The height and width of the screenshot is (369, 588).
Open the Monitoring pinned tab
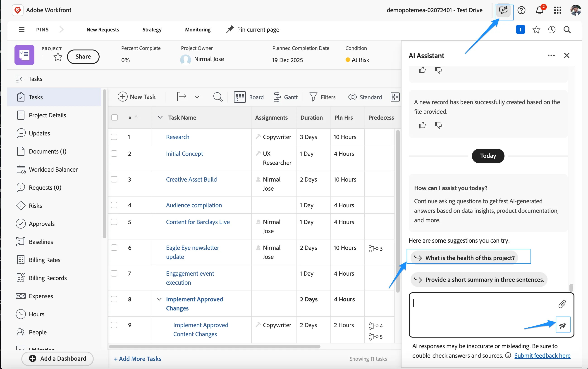pyautogui.click(x=198, y=30)
